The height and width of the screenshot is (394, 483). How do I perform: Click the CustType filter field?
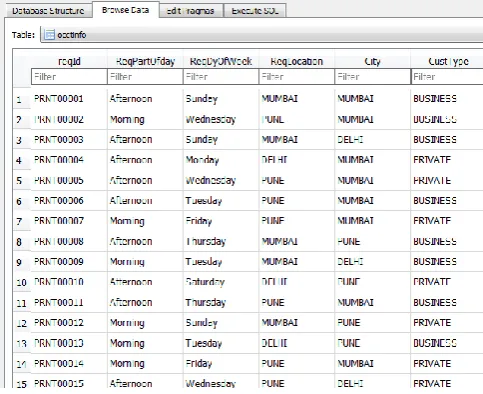tap(447, 77)
